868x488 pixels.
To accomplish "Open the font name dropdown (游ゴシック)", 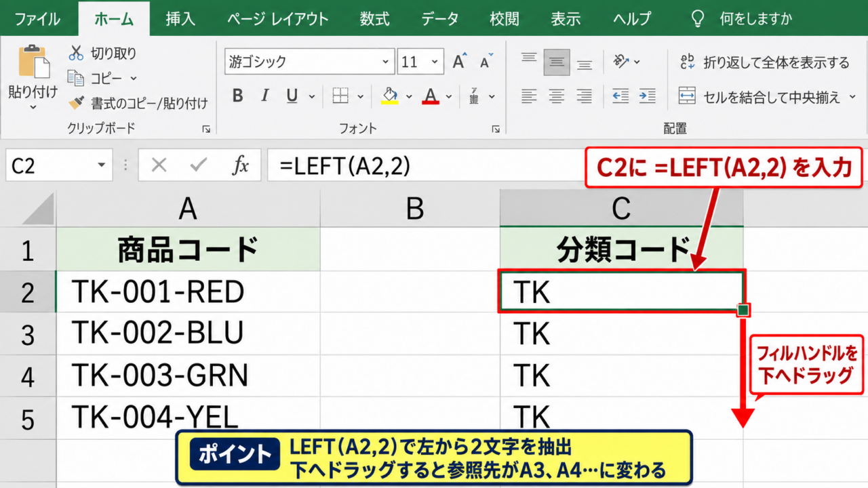I will pos(385,62).
